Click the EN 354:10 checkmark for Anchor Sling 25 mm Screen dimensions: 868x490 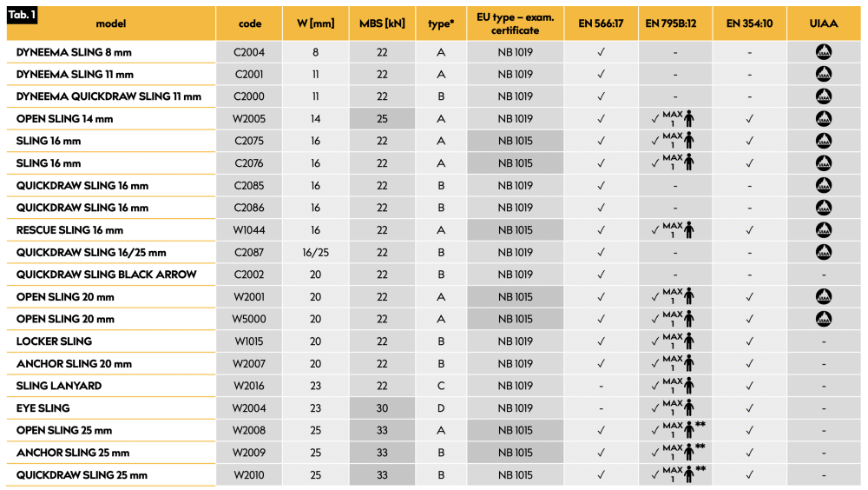(750, 453)
